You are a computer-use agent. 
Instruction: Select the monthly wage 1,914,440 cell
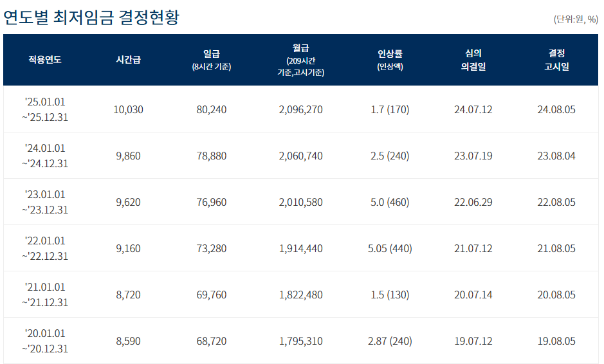click(301, 248)
